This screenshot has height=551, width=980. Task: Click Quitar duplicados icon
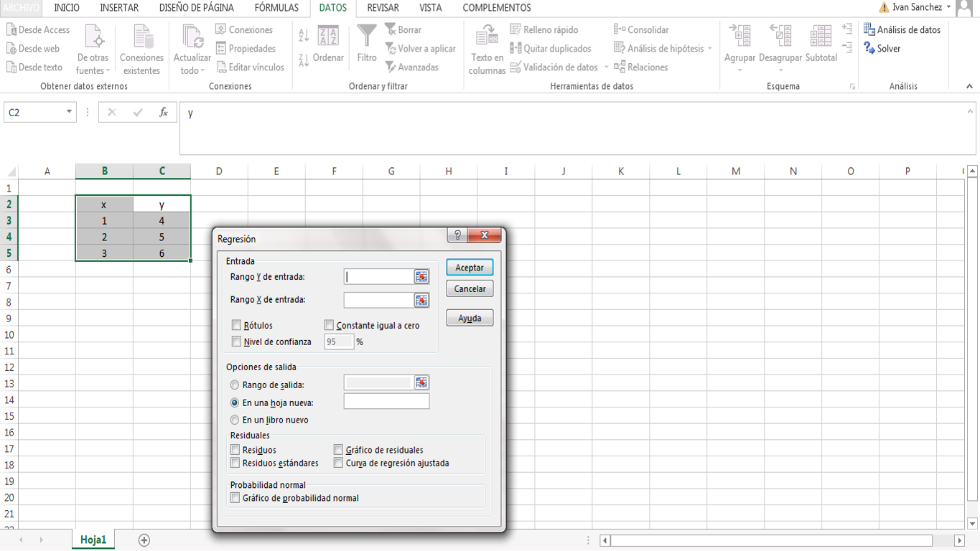(x=515, y=49)
